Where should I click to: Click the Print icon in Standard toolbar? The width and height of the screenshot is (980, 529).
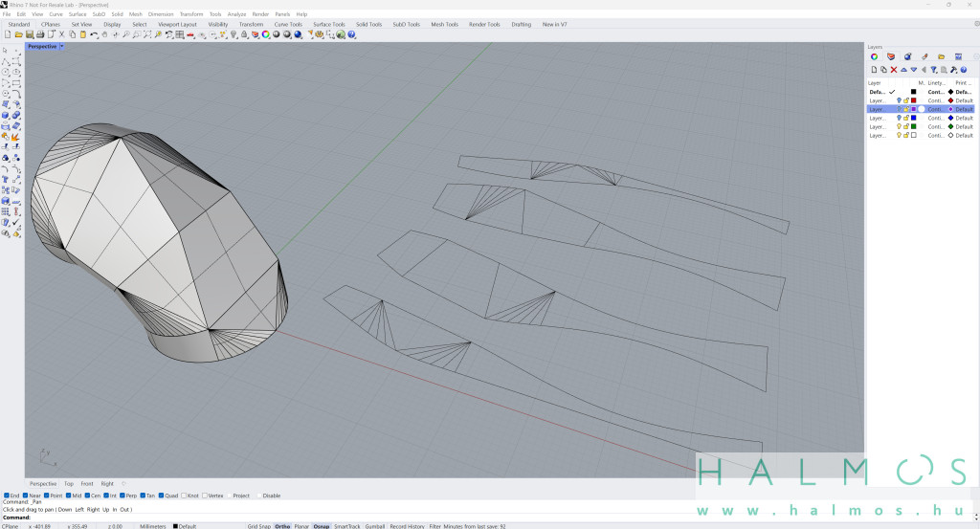click(x=41, y=34)
